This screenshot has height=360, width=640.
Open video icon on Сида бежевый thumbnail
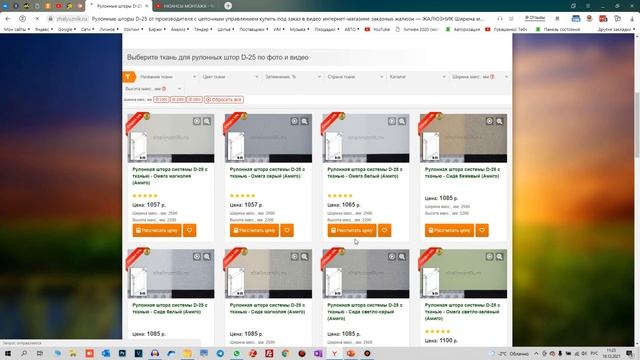(x=489, y=121)
